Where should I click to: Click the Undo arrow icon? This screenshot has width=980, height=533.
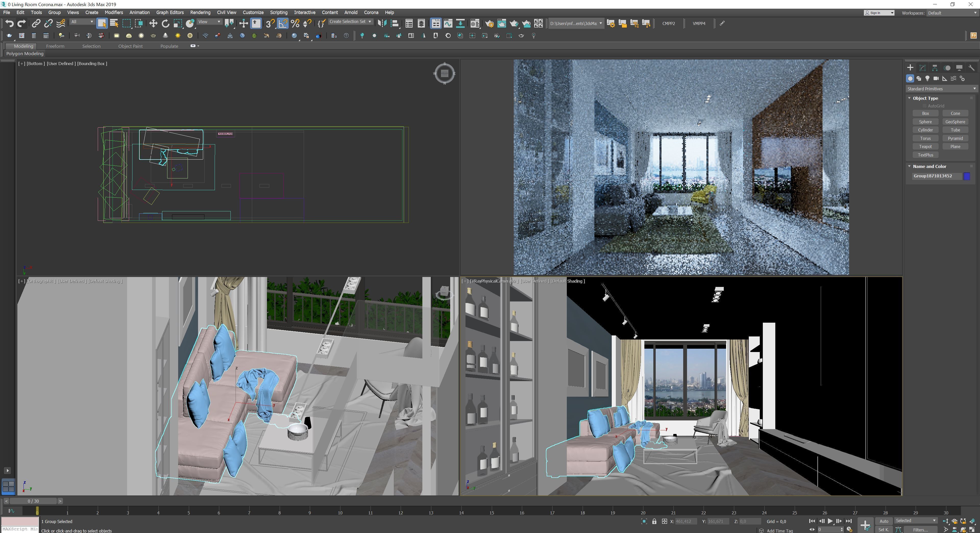coord(9,23)
